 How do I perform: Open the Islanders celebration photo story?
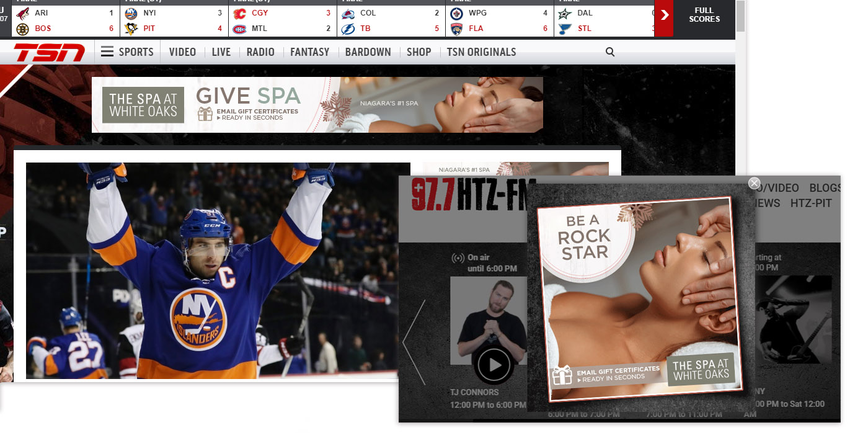click(218, 270)
